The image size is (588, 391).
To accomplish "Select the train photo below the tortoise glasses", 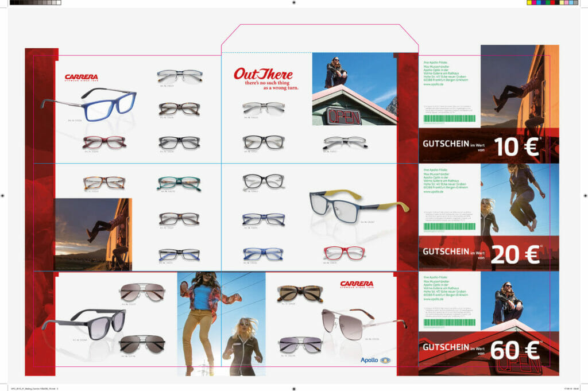I will click(94, 234).
